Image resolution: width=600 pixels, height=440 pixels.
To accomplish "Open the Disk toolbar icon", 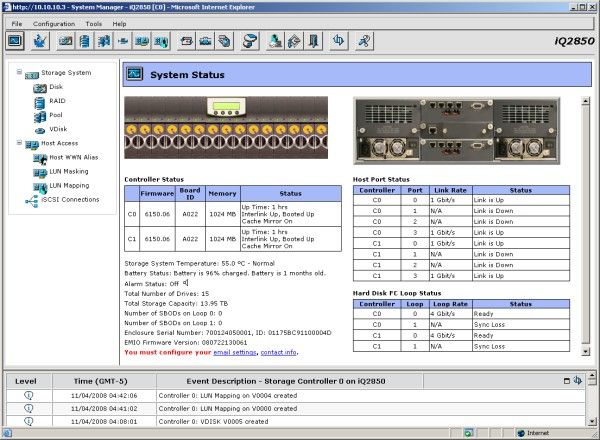I will (x=65, y=41).
